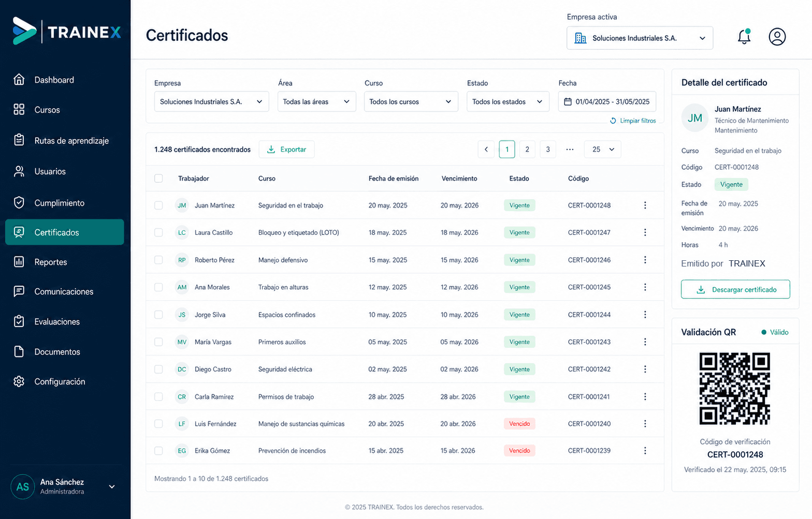Open notifications bell

pos(744,37)
